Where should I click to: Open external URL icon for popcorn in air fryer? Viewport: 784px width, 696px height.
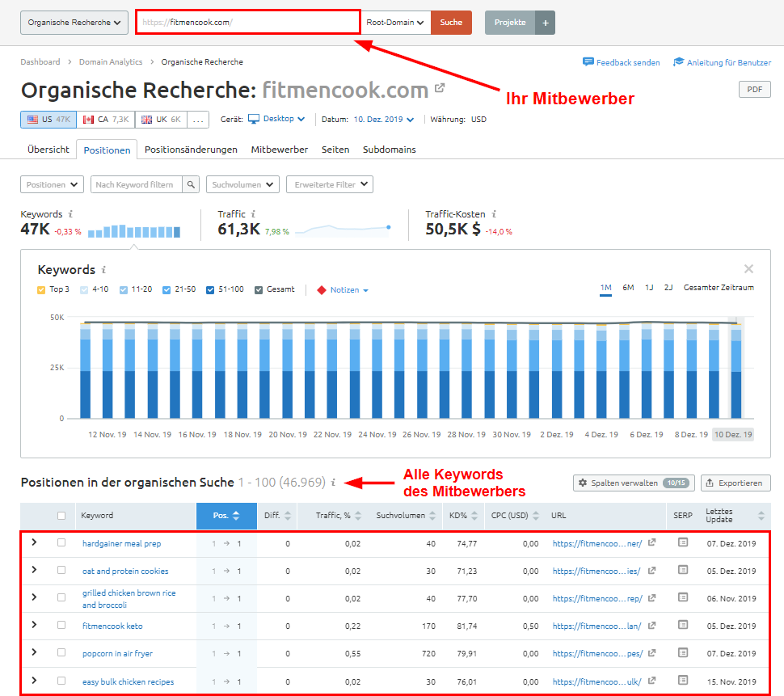pyautogui.click(x=651, y=653)
